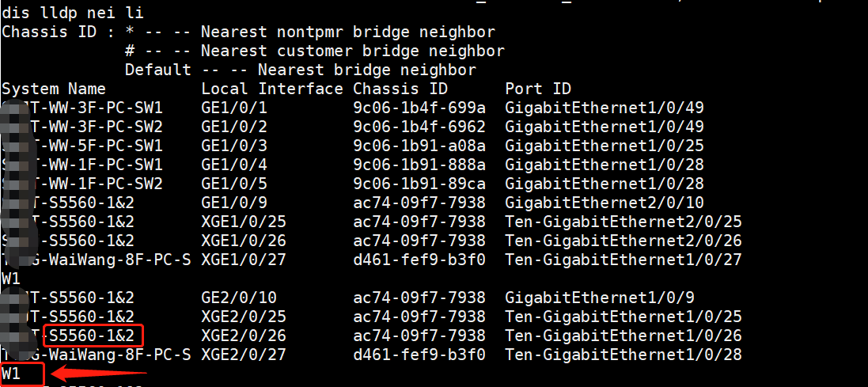Click the red-boxed S5560-1&2 system name

(94, 336)
